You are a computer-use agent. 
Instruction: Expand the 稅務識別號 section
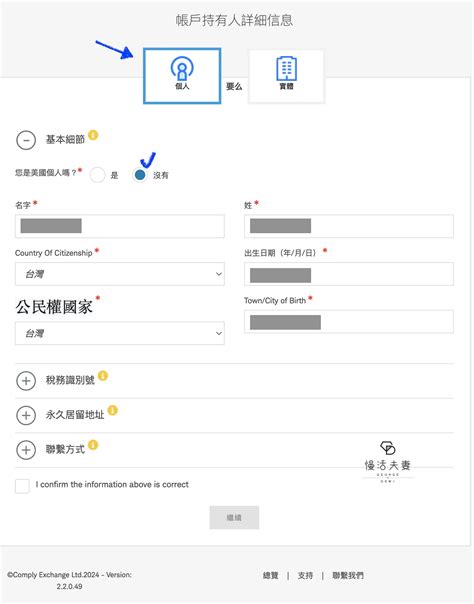[26, 381]
